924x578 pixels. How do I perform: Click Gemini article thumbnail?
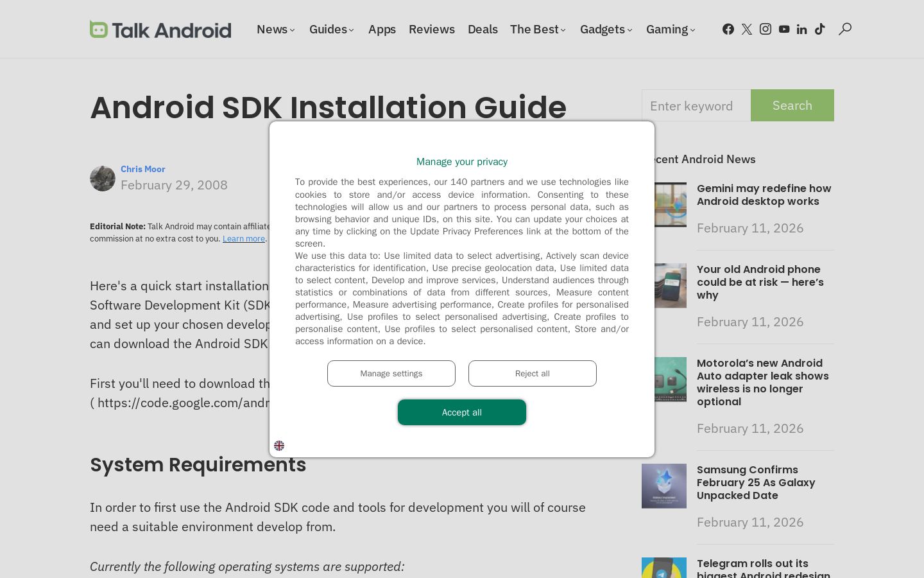click(664, 204)
